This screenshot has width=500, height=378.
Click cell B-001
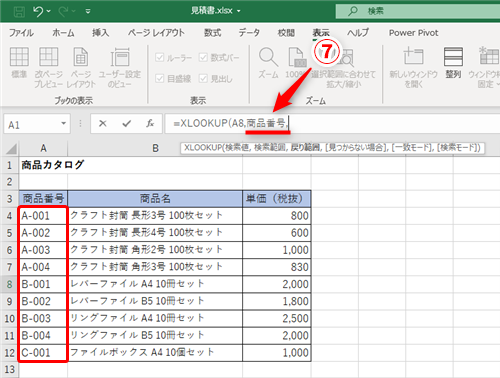click(43, 284)
